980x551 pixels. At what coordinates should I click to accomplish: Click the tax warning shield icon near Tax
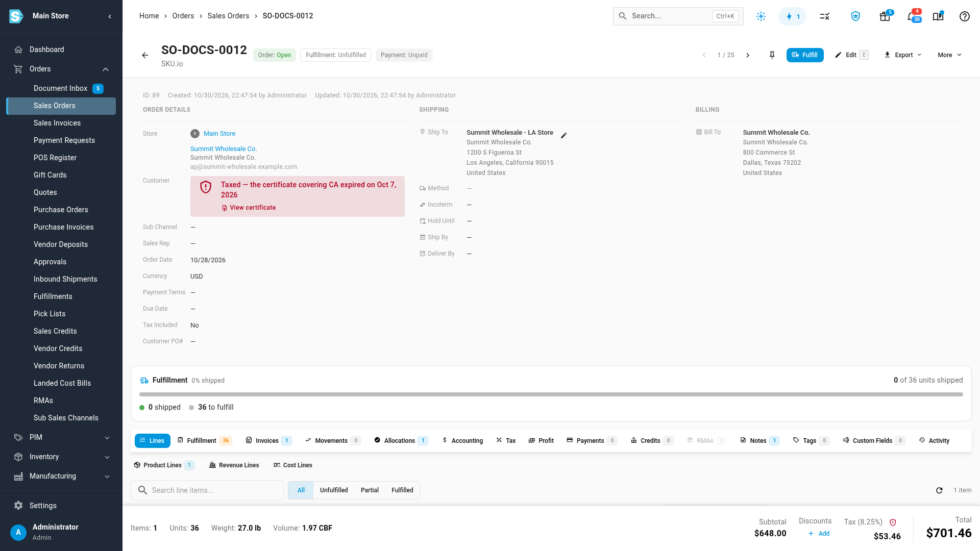893,522
